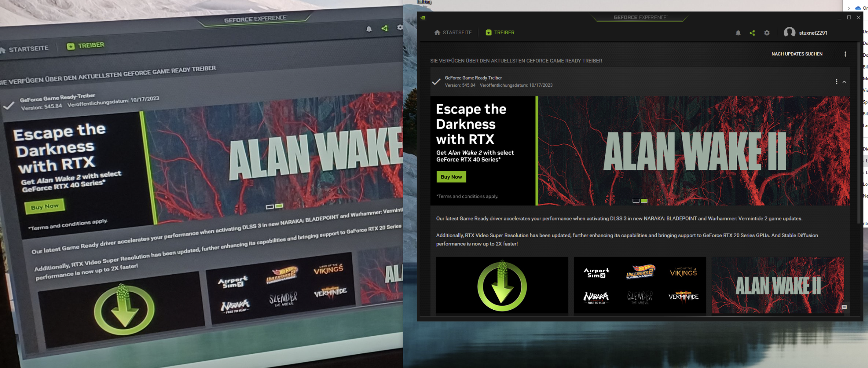Open settings gear in right GeForce window

pos(767,33)
